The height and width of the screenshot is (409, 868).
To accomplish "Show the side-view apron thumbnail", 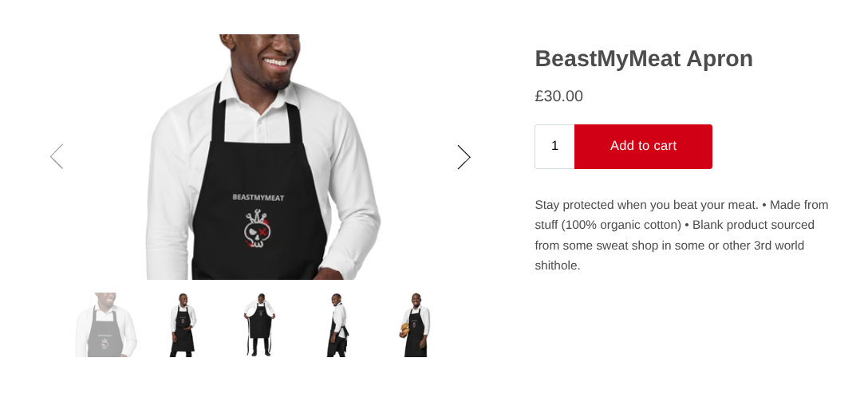I will coord(337,324).
